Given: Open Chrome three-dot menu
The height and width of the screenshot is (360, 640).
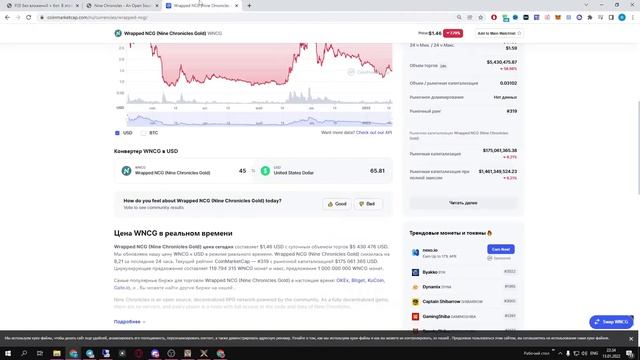Looking at the screenshot, I should click(633, 18).
